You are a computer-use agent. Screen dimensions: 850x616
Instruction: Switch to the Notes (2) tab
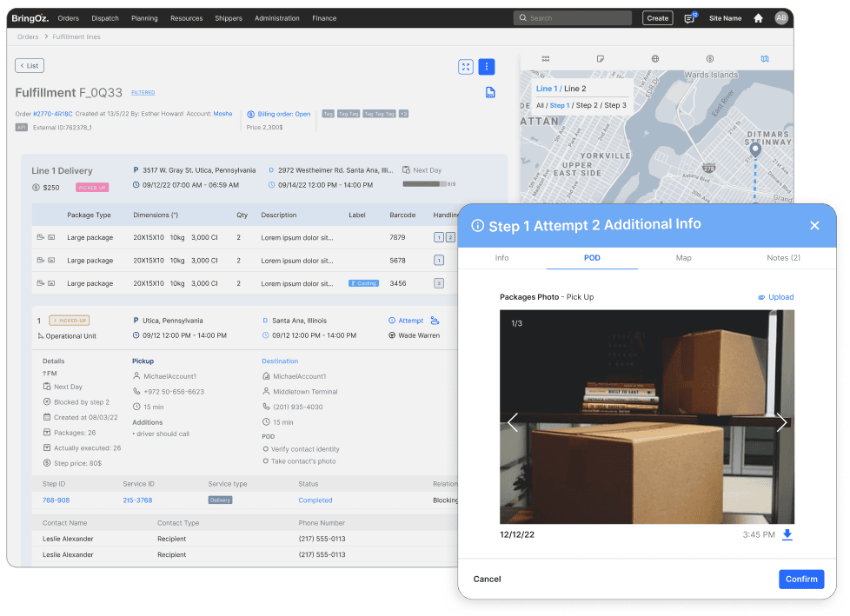point(783,258)
